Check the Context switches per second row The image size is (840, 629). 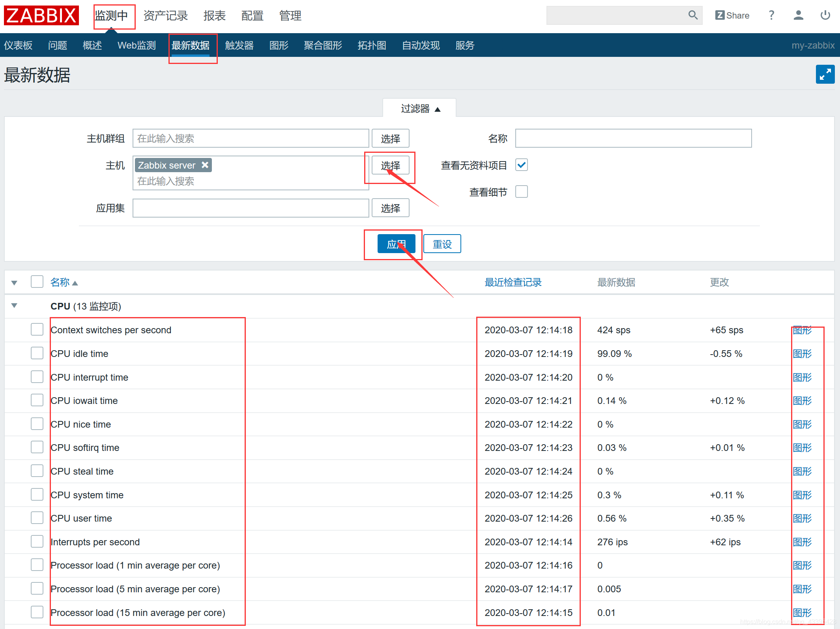37,330
